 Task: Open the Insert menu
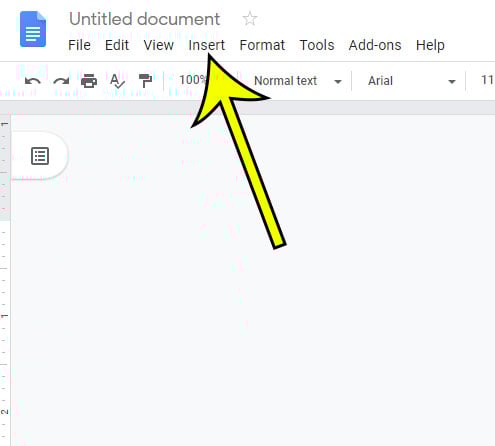[x=207, y=45]
